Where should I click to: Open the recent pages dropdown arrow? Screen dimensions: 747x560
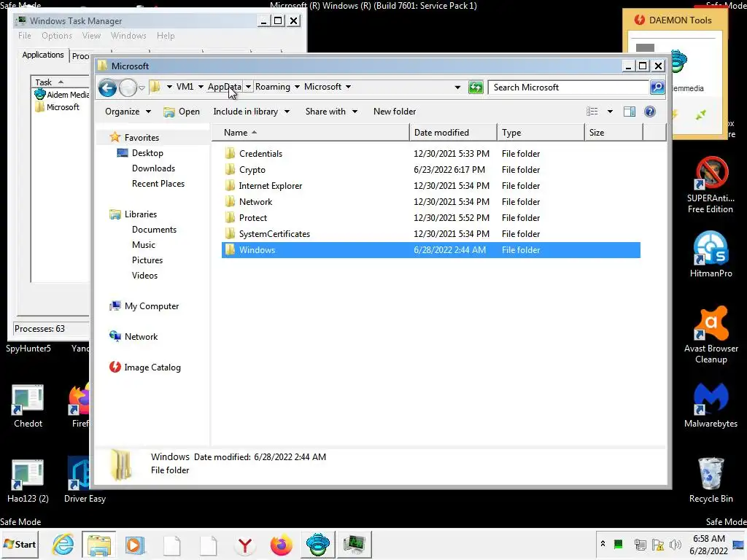coord(142,88)
